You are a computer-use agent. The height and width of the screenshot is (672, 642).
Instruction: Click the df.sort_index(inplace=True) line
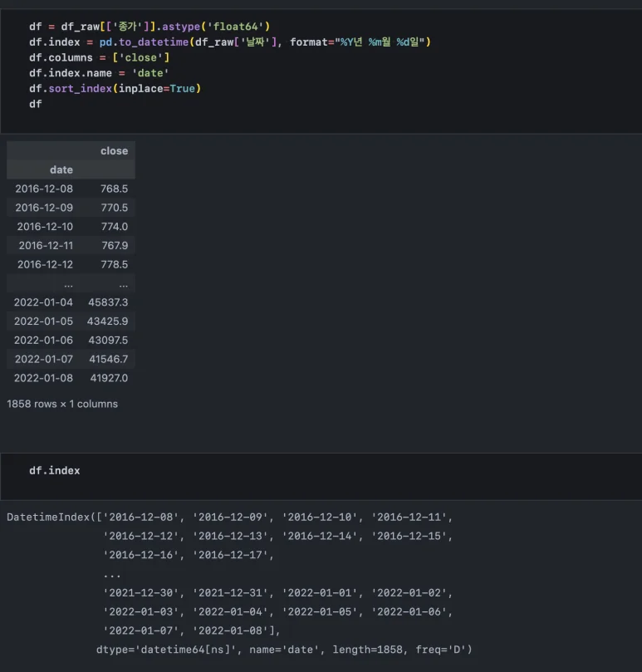pos(115,88)
